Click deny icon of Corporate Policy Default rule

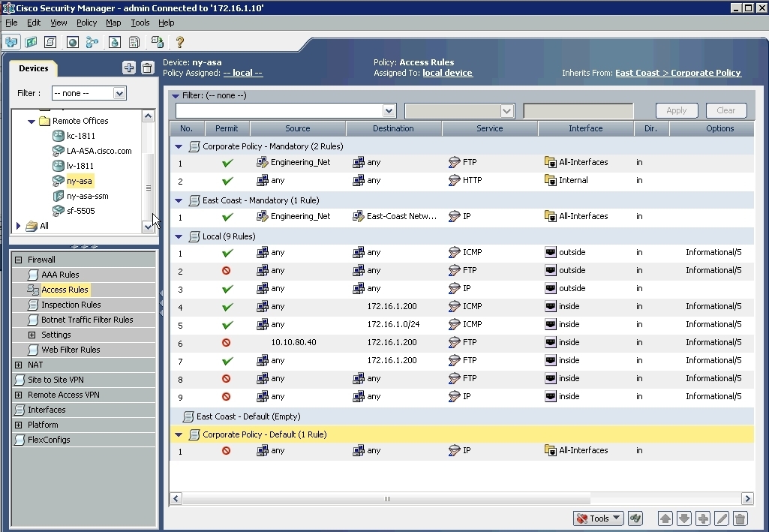(226, 451)
